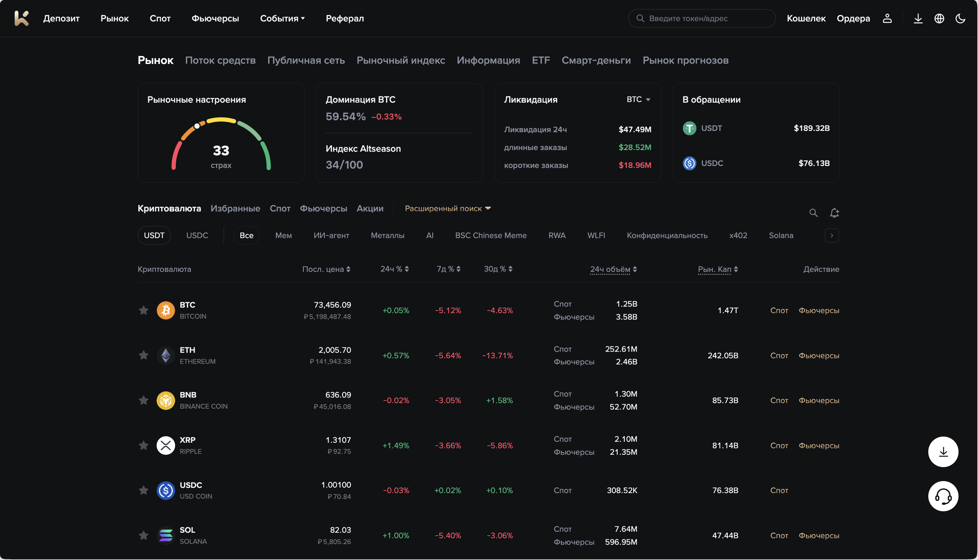Open the Фьючерсы header menu item
Screen dimensions: 978x560
point(215,18)
